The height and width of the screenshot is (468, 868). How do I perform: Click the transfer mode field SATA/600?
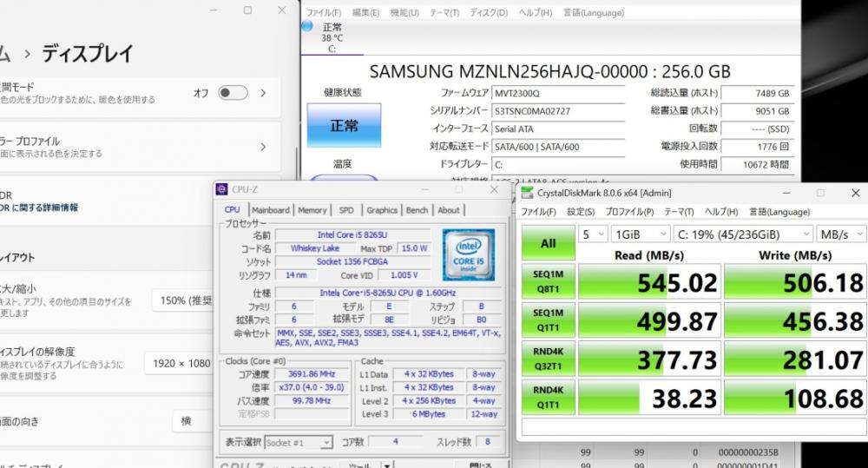(558, 147)
